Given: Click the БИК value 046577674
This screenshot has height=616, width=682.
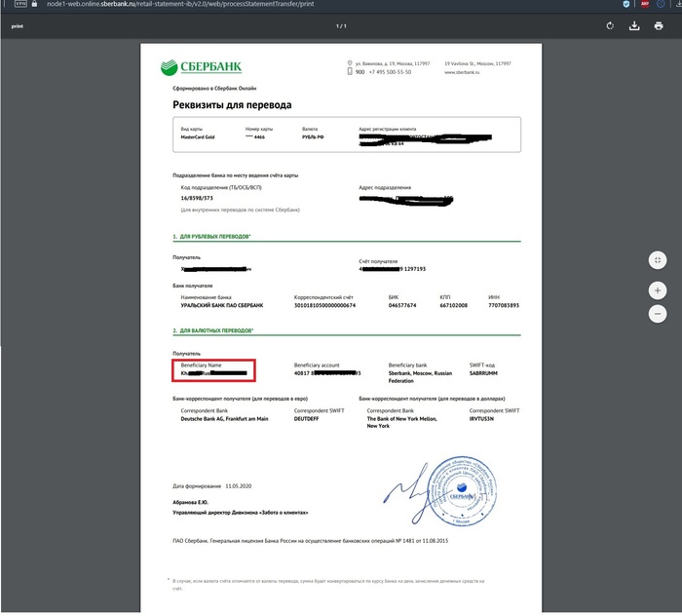Looking at the screenshot, I should tap(401, 305).
